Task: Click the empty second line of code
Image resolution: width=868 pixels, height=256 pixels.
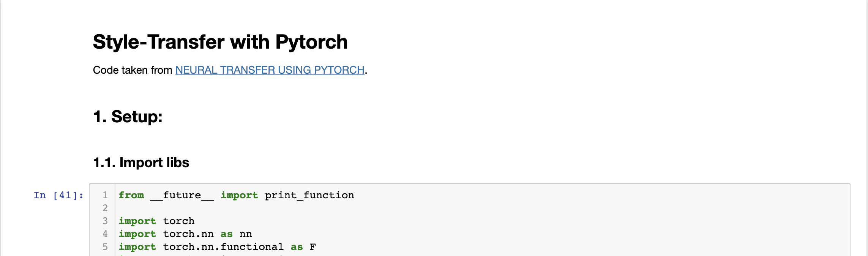Action: point(266,208)
